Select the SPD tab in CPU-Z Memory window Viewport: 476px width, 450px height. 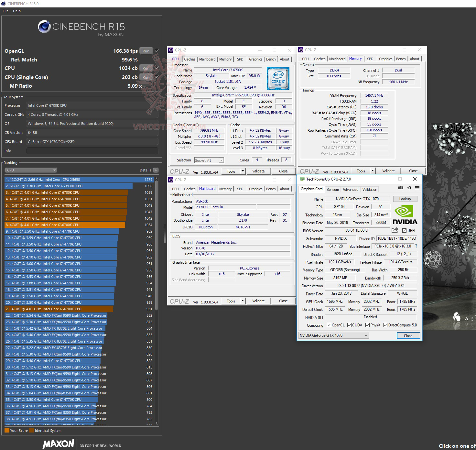(x=370, y=59)
